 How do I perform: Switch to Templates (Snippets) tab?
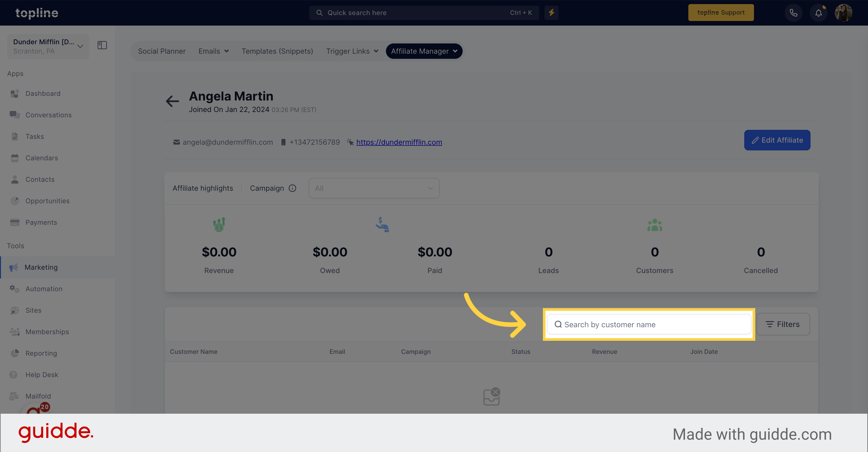277,51
